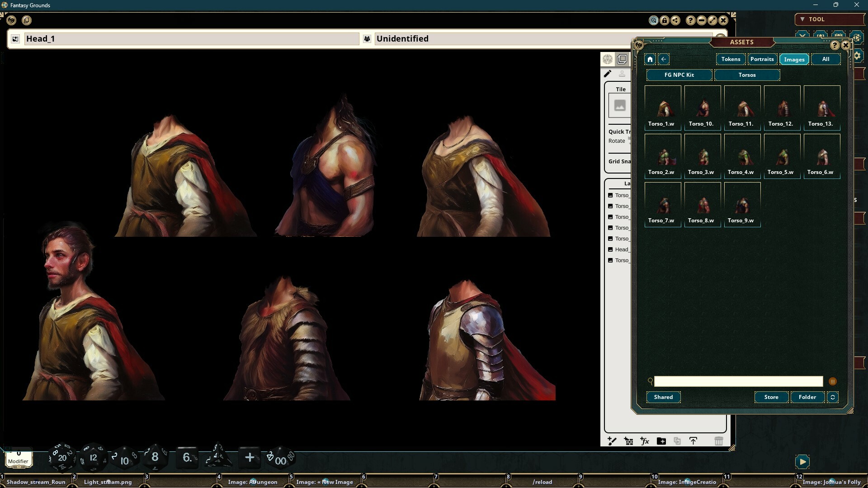Collapse the TOOL panel with its chevron

[803, 19]
